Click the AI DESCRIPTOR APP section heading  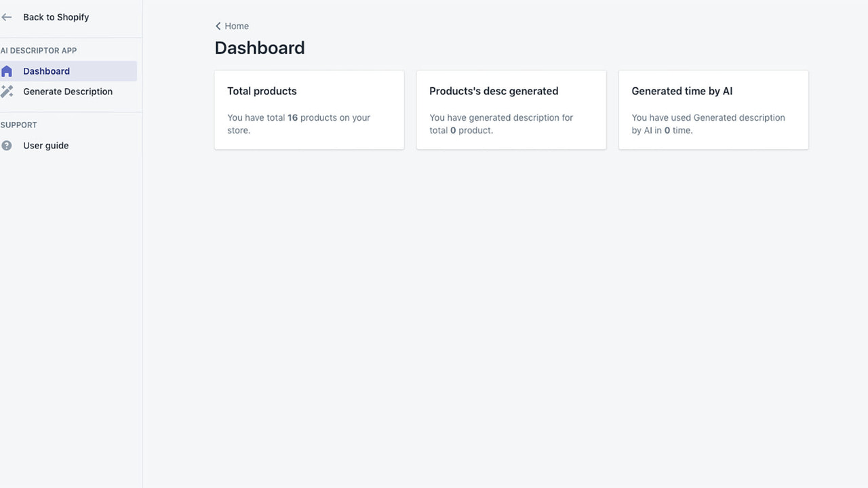[39, 50]
